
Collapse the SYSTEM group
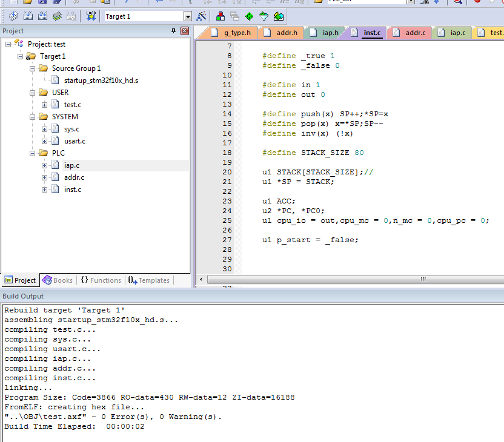[x=32, y=117]
